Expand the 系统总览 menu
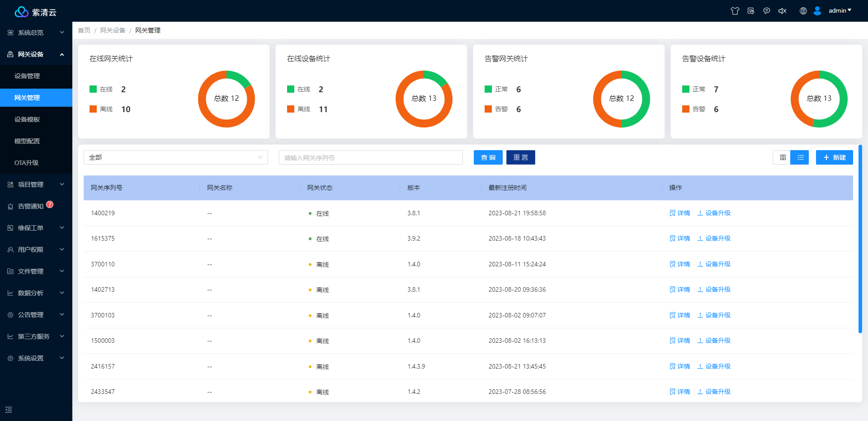868x421 pixels. (x=36, y=33)
